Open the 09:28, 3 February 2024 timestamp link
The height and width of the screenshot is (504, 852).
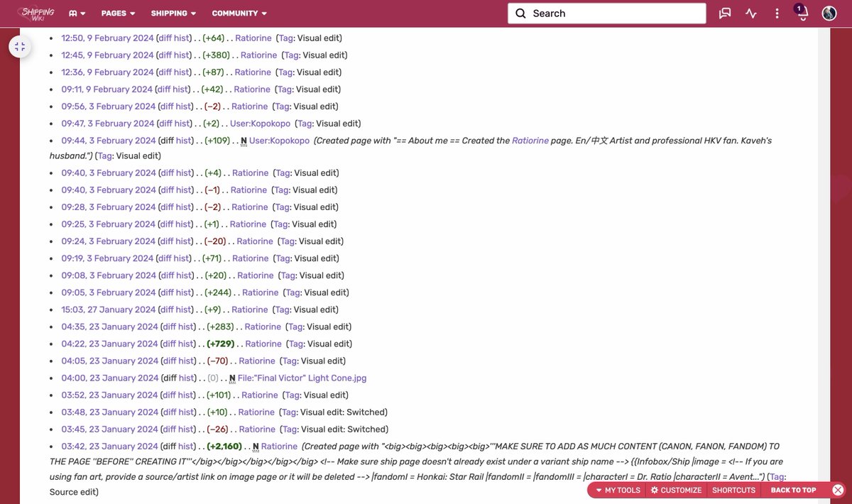point(108,207)
